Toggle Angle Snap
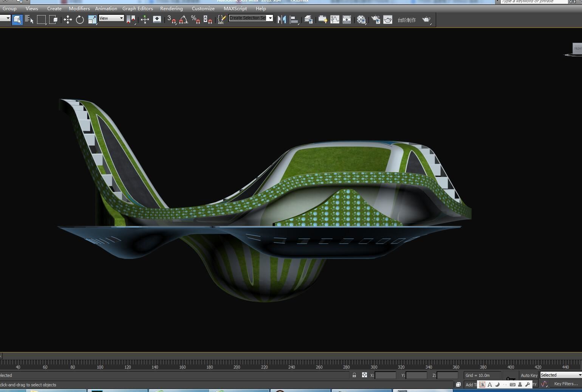Viewport: 582px width, 392px height. pyautogui.click(x=184, y=20)
